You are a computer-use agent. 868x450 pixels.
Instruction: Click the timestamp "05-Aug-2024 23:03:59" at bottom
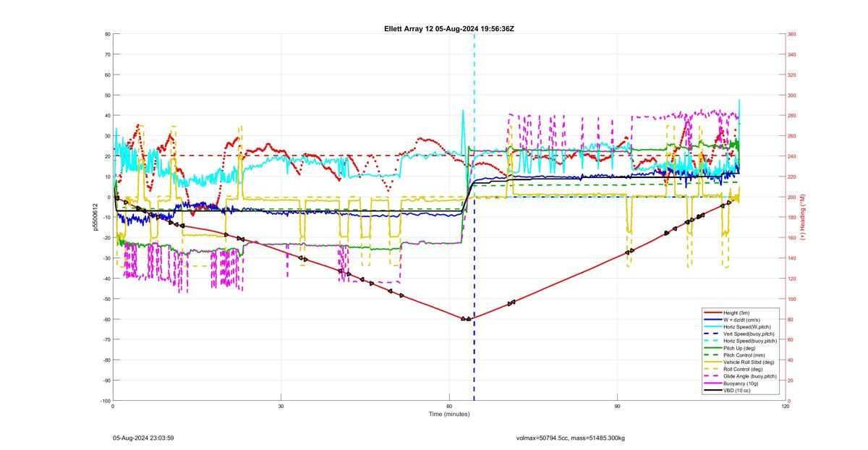click(x=143, y=438)
